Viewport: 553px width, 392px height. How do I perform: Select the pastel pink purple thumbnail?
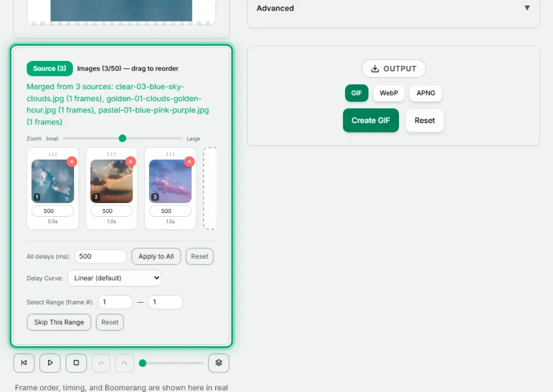click(170, 181)
